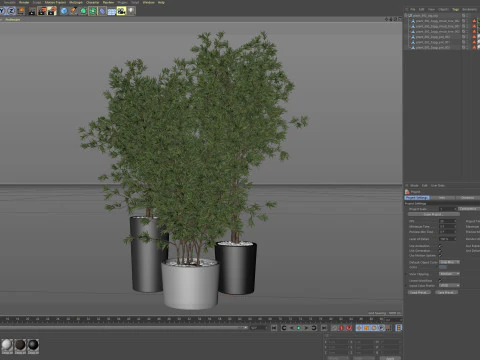Jump to next keyframe
This screenshot has width=480, height=360.
[314, 328]
